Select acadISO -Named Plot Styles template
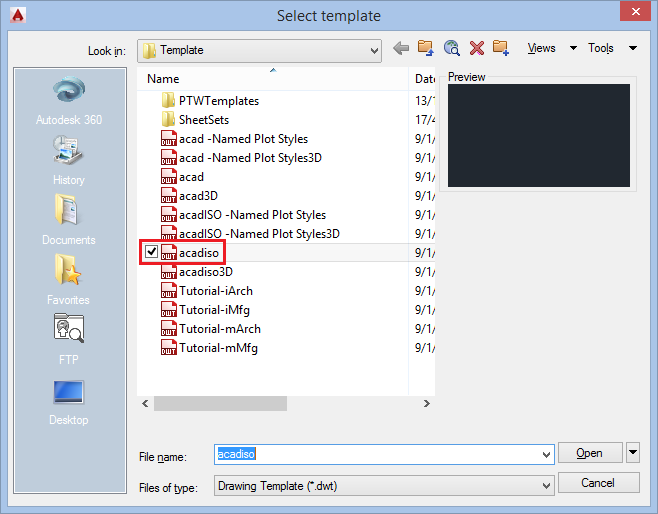This screenshot has width=658, height=514. coord(243,215)
